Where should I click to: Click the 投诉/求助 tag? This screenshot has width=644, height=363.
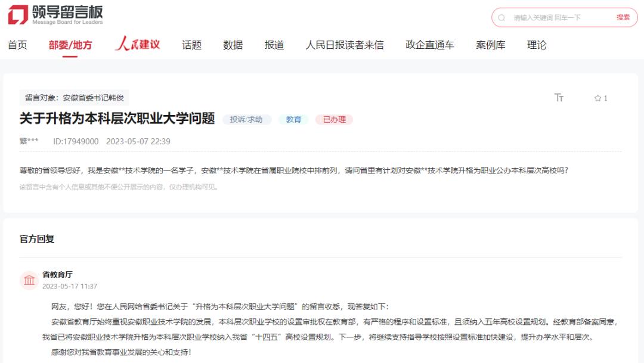click(x=247, y=119)
